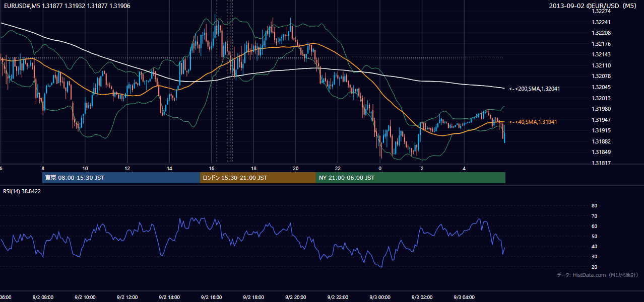Click hour 18 on the price chart time axis
This screenshot has height=302, width=644.
coord(253,168)
